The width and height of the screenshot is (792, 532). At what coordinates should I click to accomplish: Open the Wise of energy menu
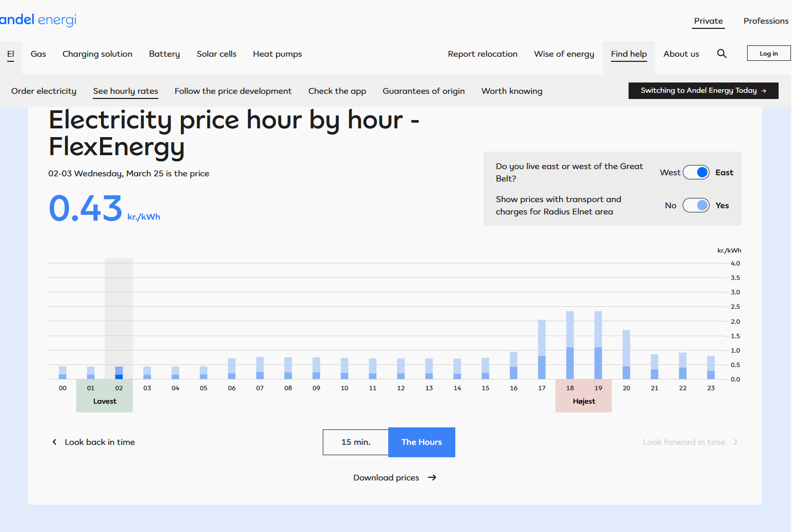point(564,54)
